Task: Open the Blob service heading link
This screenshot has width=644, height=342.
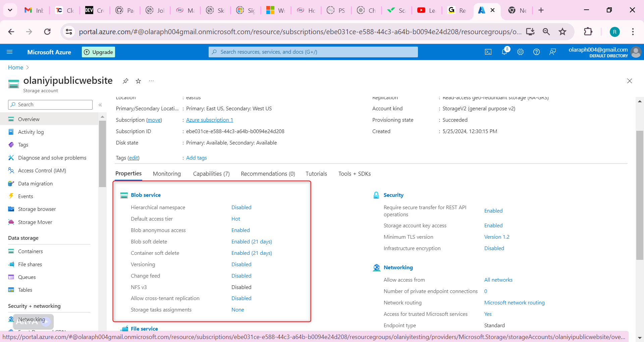Action: tap(146, 195)
